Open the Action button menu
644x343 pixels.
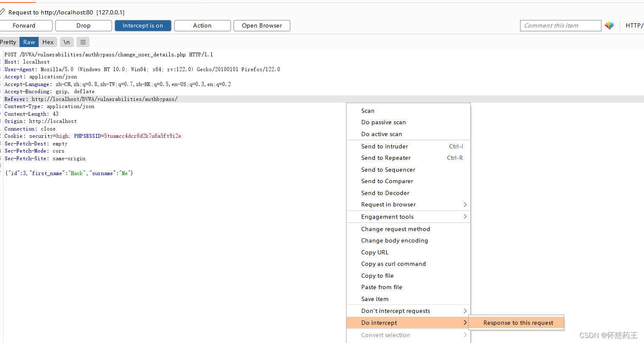tap(202, 25)
